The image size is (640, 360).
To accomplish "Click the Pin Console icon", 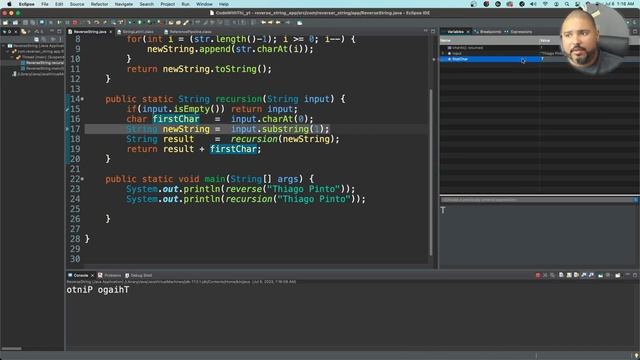I will tap(600, 276).
